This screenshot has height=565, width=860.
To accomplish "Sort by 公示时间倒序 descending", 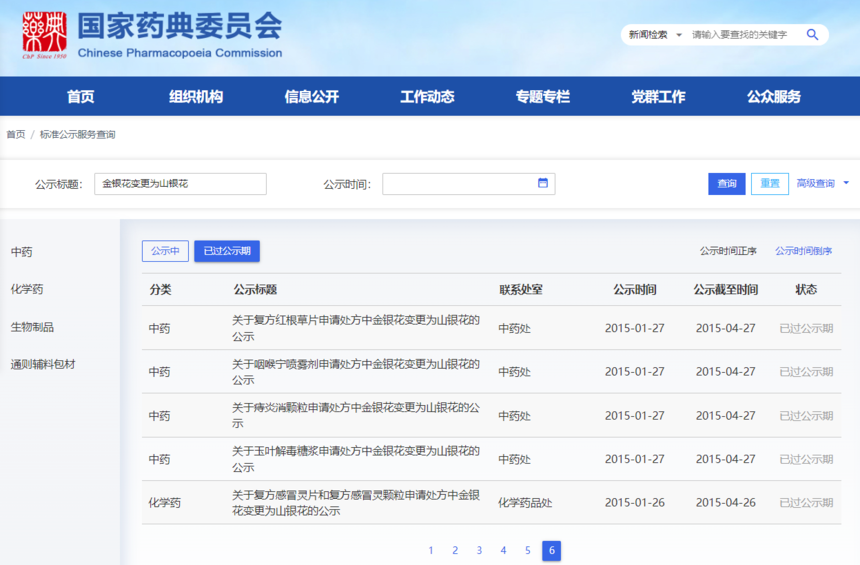I will [803, 251].
